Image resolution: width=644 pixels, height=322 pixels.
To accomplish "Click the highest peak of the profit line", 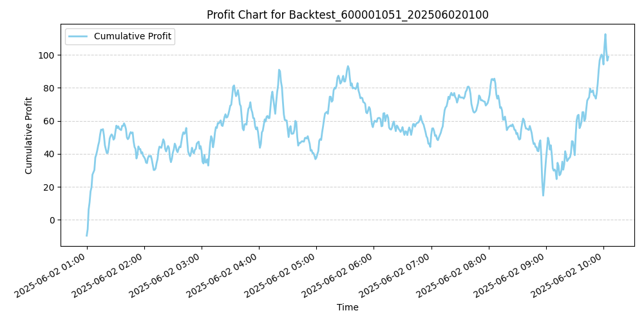I will (605, 35).
